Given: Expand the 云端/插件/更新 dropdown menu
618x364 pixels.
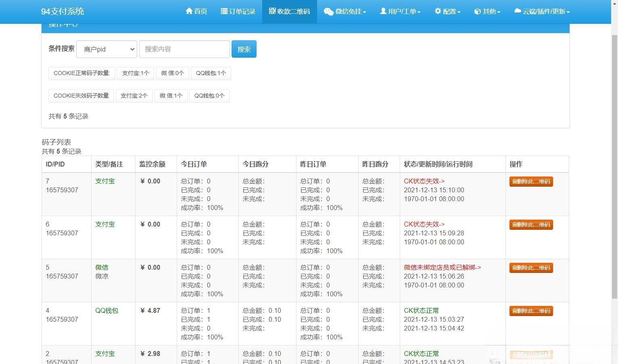Looking at the screenshot, I should click(542, 11).
